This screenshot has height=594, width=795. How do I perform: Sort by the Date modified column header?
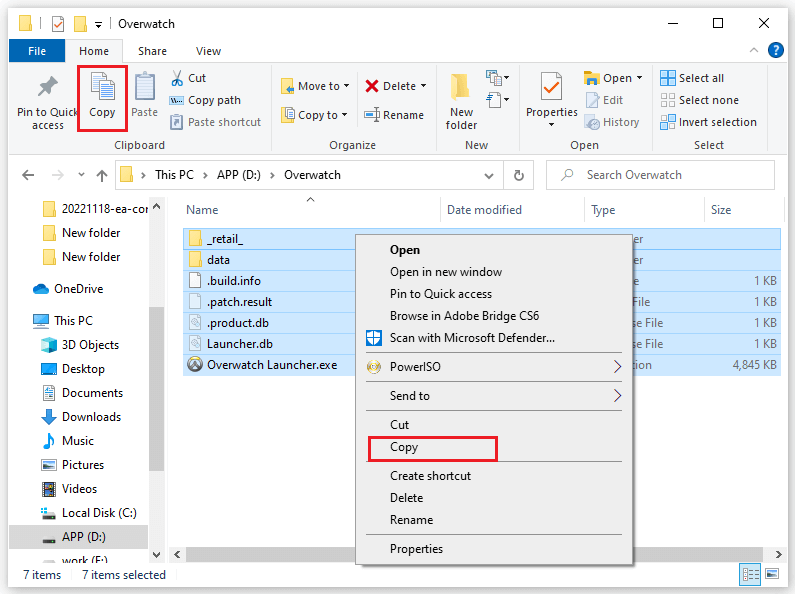tap(484, 210)
